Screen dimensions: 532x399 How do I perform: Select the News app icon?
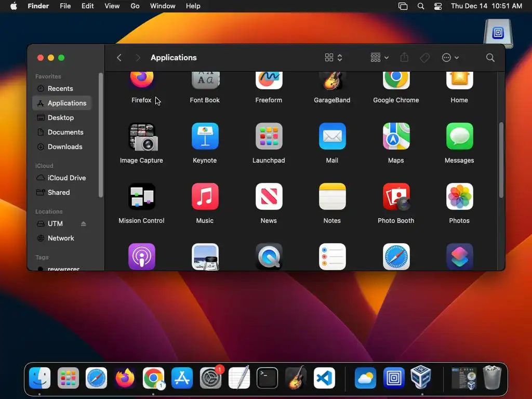pos(269,196)
